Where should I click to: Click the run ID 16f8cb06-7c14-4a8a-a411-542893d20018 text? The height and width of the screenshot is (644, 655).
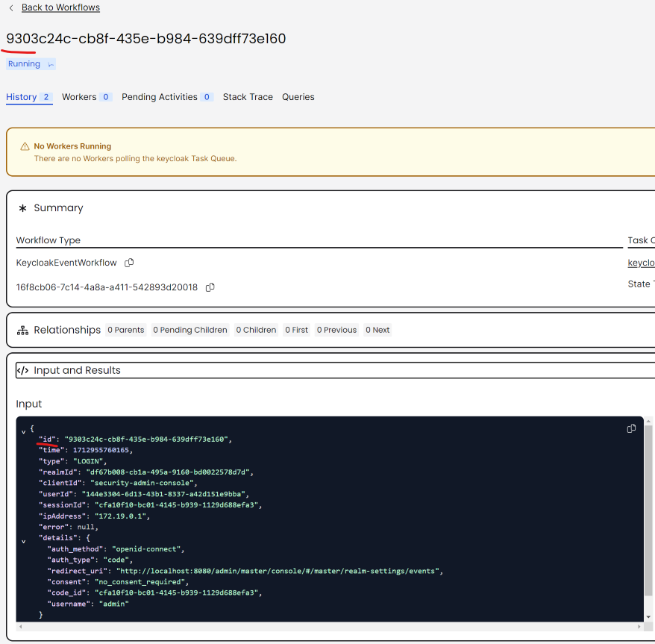tap(107, 287)
